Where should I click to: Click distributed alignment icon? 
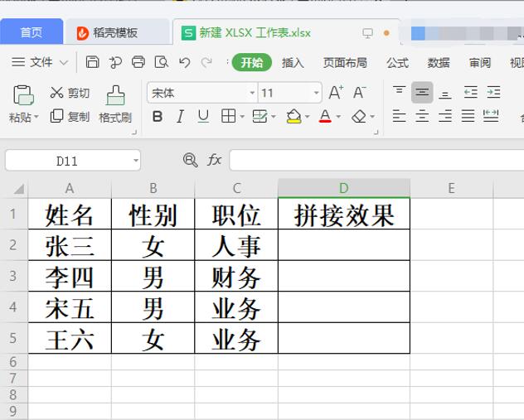tap(491, 116)
